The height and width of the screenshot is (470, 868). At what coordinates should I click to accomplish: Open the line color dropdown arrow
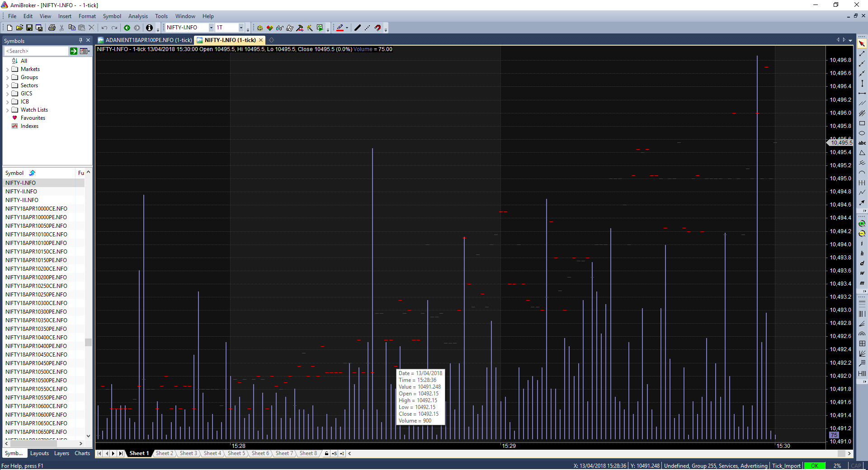click(x=347, y=28)
